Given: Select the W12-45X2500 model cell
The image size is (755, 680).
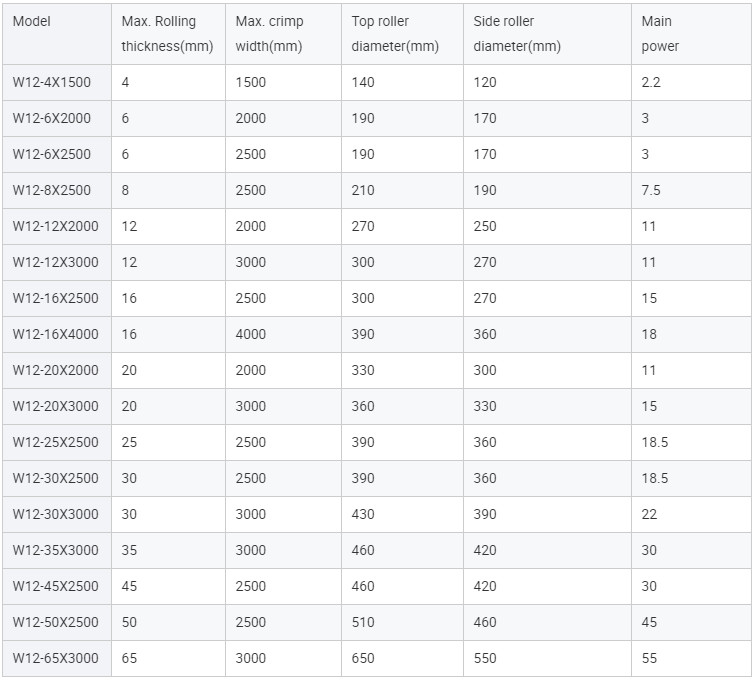Looking at the screenshot, I should [x=55, y=586].
